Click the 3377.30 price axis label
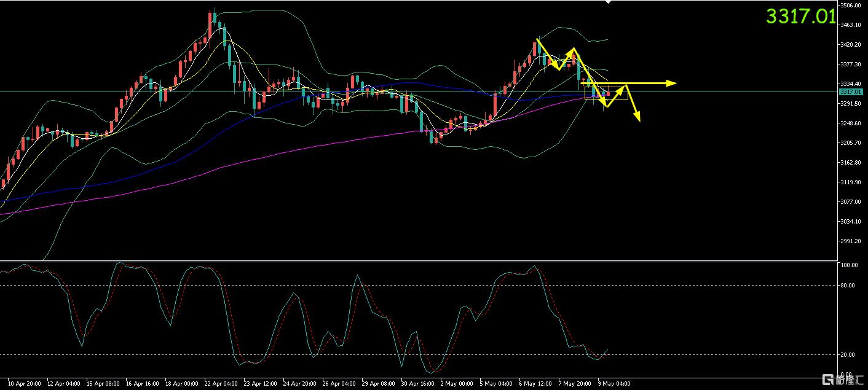This screenshot has height=390, width=868. coord(852,64)
